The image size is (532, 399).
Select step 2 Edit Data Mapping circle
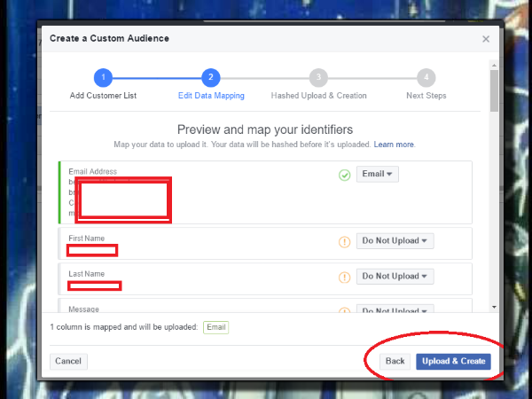click(211, 78)
